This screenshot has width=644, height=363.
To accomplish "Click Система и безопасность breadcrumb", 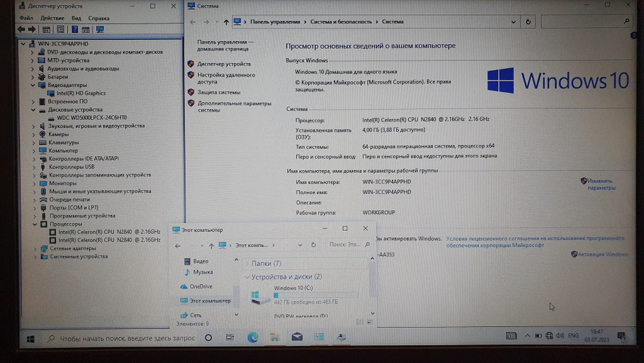I will tap(341, 22).
